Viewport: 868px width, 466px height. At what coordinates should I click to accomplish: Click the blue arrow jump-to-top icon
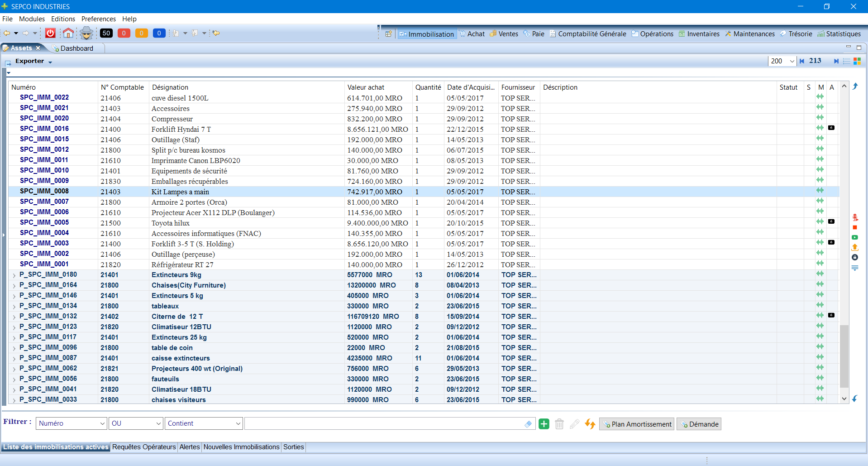tap(855, 86)
